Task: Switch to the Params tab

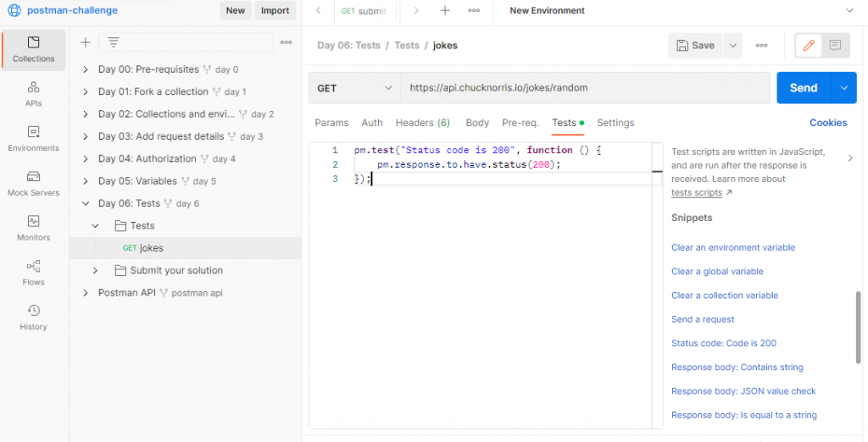Action: click(331, 123)
